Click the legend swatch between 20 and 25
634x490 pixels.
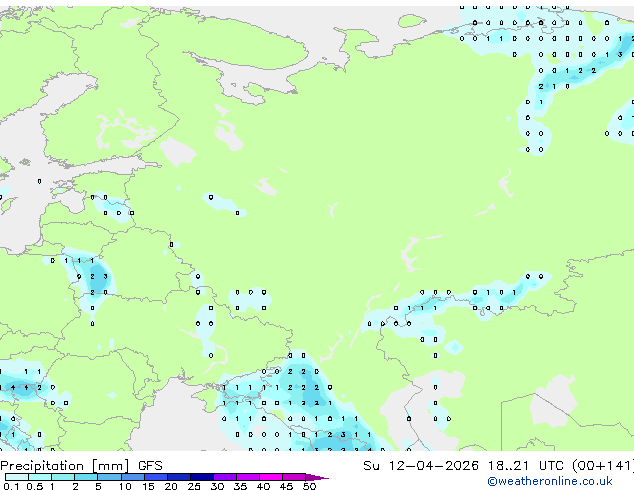(179, 477)
